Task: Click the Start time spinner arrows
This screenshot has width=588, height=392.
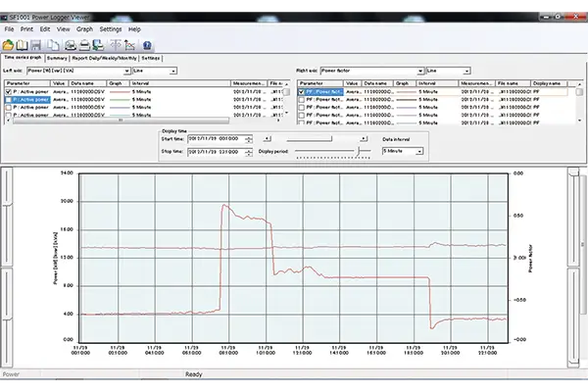Action: [249, 139]
